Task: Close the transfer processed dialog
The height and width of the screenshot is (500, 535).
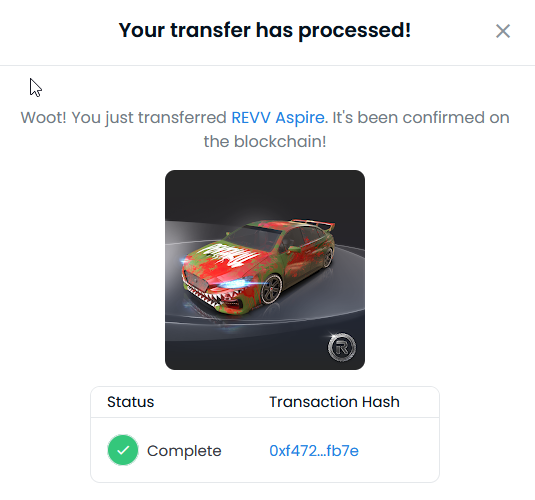Action: [503, 31]
